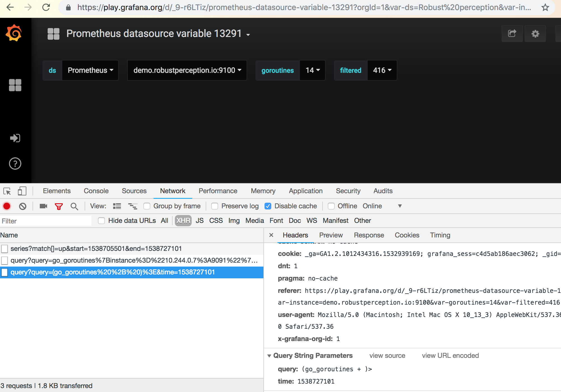Viewport: 561px width, 392px height.
Task: Toggle the red filter funnel icon
Action: (x=59, y=206)
